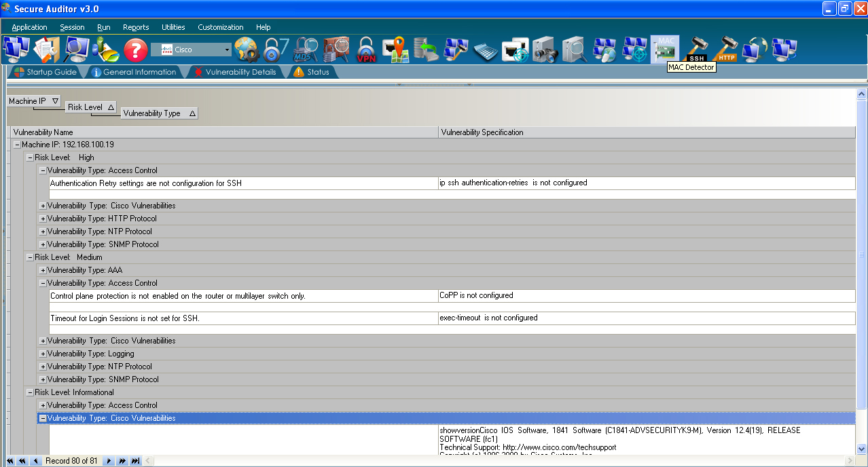Go to the next record
This screenshot has width=868, height=467.
point(109,461)
